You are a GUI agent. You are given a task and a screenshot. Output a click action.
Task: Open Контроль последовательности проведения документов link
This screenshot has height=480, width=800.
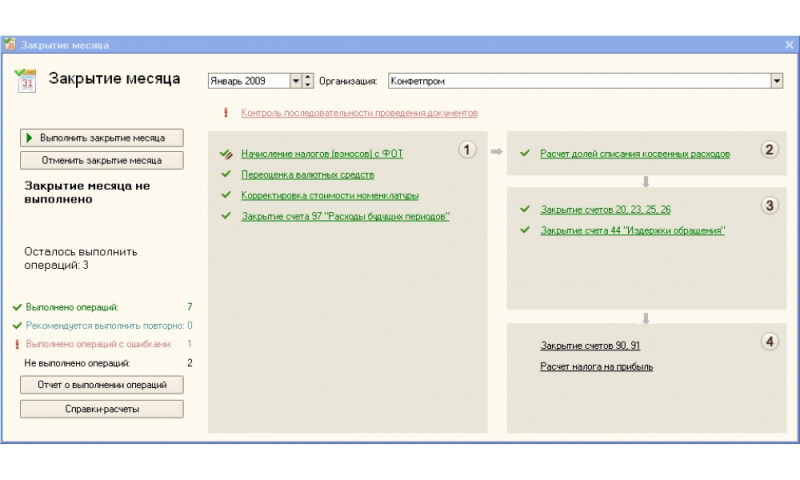click(359, 113)
